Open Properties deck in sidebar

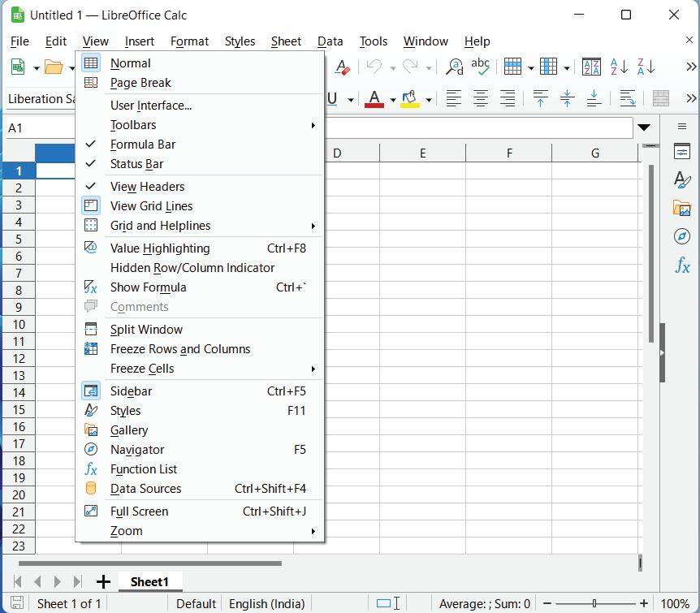pos(682,153)
